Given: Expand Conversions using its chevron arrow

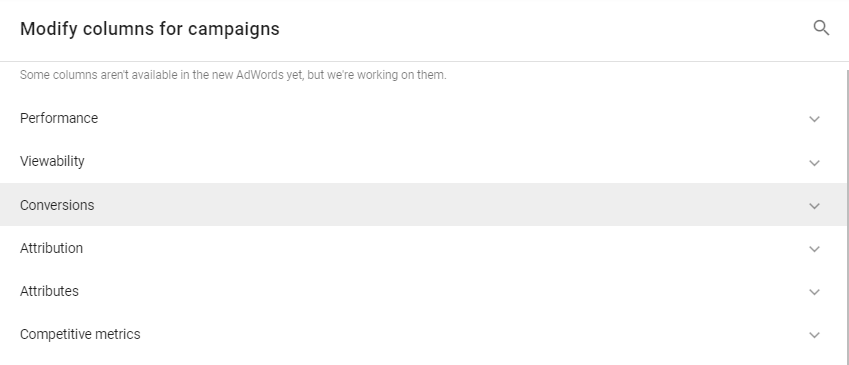Looking at the screenshot, I should 814,206.
